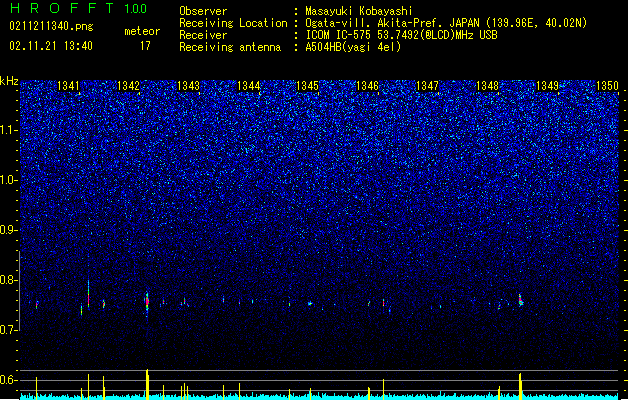This screenshot has width=629, height=400.
Task: Select the file name 0211211340.png
Action: 51,26
